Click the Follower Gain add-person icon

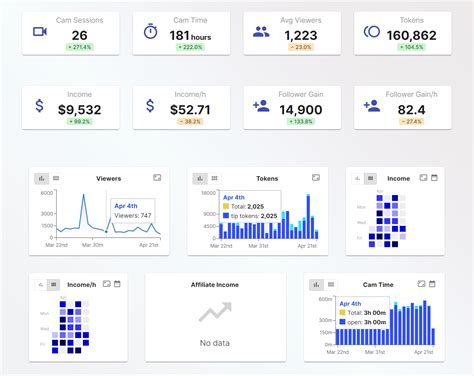point(261,106)
